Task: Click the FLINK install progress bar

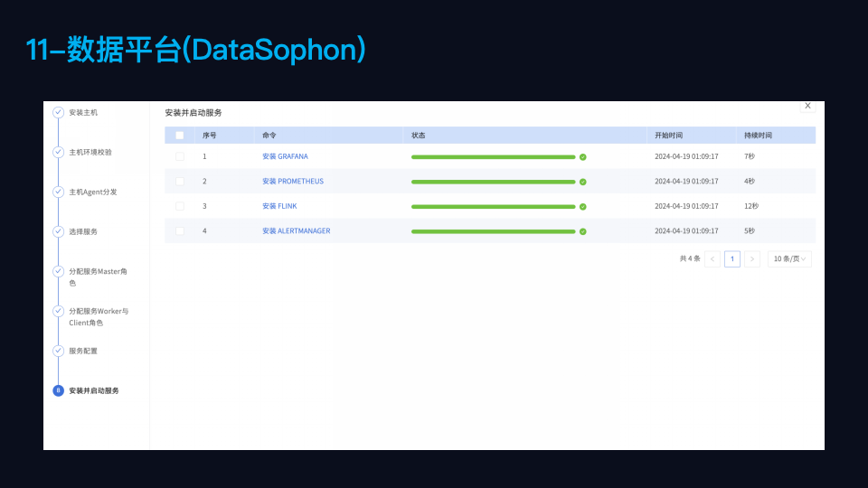Action: 494,207
